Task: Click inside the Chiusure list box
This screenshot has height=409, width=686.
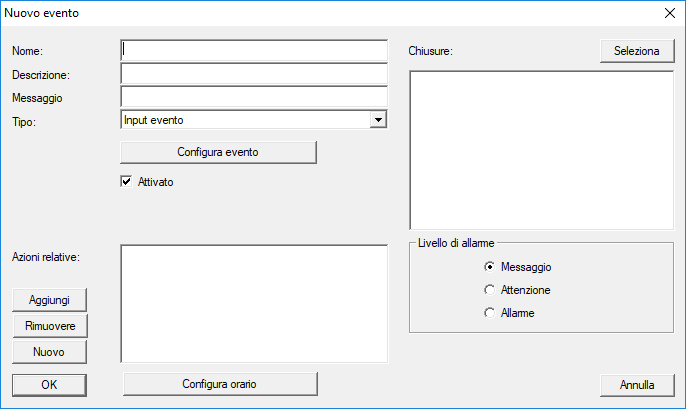Action: click(541, 150)
